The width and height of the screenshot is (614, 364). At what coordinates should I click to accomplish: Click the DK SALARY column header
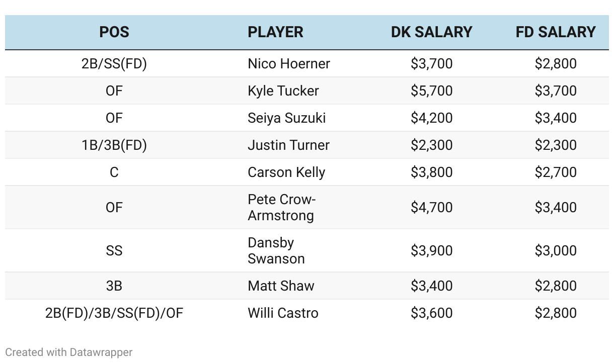[x=431, y=32]
